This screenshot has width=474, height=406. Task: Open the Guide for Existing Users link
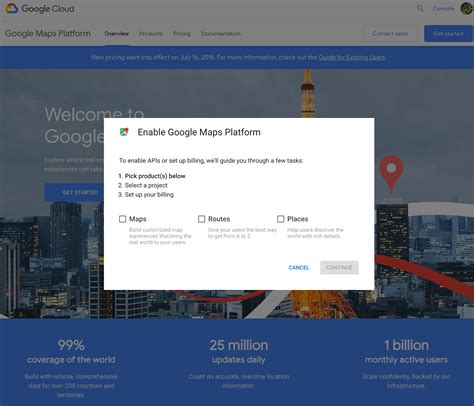352,57
